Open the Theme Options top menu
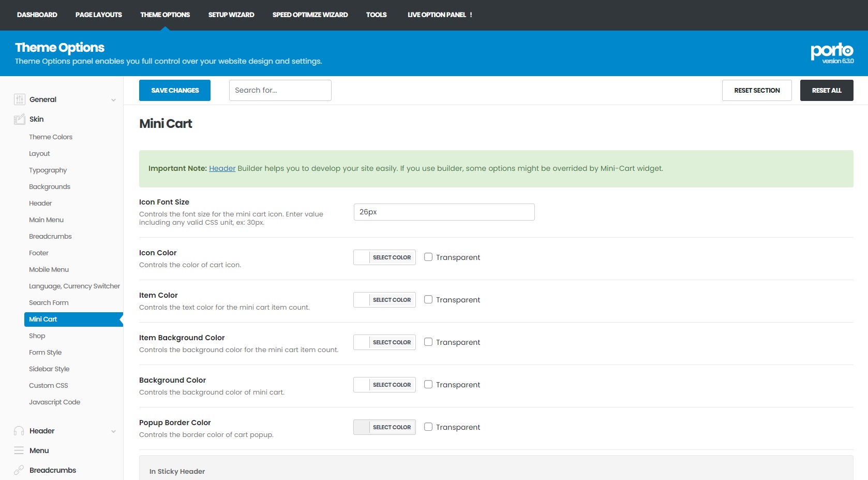868x480 pixels. 165,14
